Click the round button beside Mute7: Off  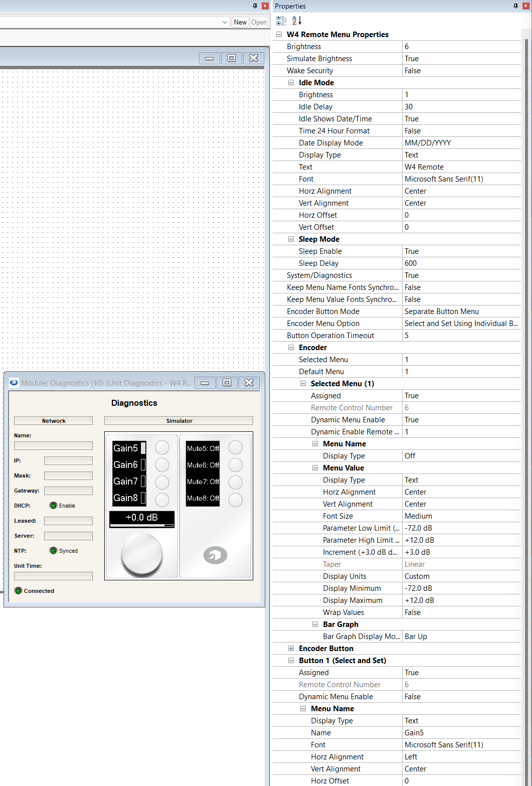(x=236, y=483)
